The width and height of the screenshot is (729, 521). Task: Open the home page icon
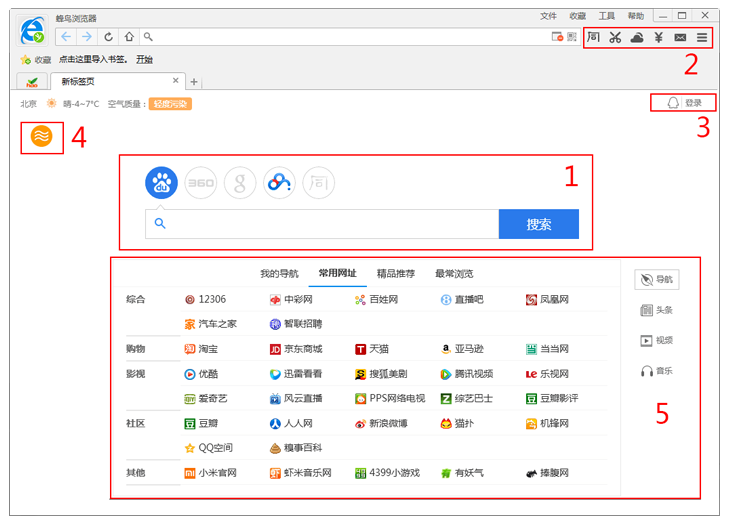129,37
